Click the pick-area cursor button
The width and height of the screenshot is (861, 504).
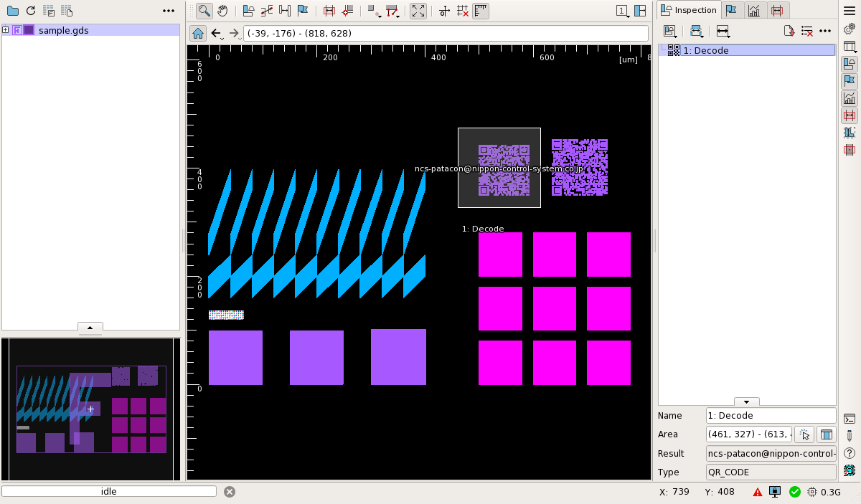(804, 434)
